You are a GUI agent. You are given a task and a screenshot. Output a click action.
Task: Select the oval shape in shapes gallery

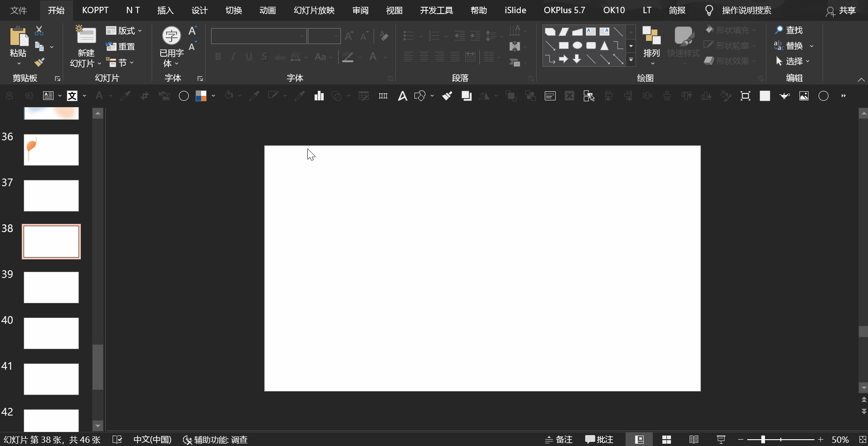click(577, 45)
